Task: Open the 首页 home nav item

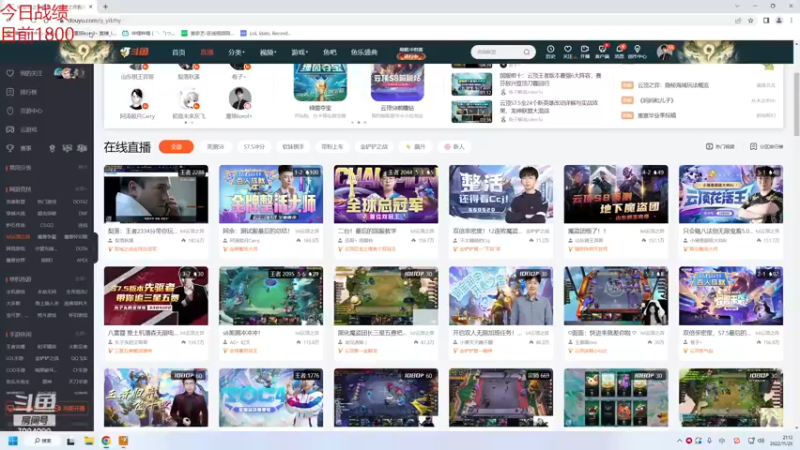Action: [x=179, y=52]
